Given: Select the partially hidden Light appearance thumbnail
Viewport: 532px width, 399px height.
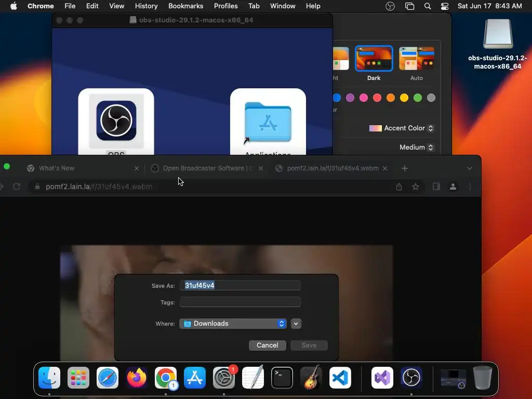Looking at the screenshot, I should [x=341, y=58].
